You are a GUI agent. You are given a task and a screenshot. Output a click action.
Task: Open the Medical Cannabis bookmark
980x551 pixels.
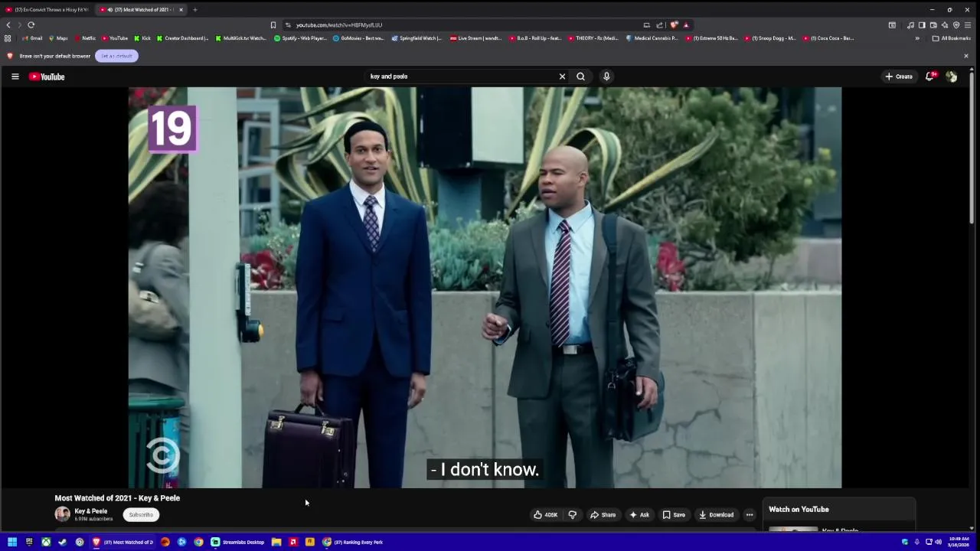pos(652,38)
